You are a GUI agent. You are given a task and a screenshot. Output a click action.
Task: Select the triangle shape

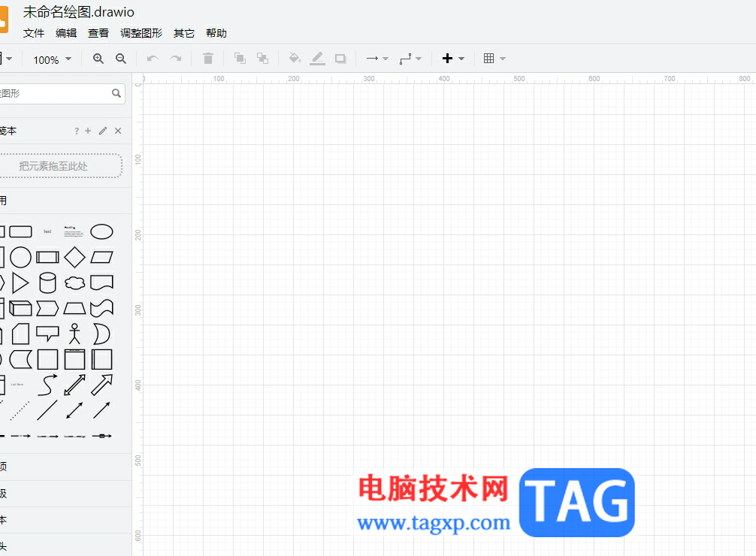click(20, 283)
